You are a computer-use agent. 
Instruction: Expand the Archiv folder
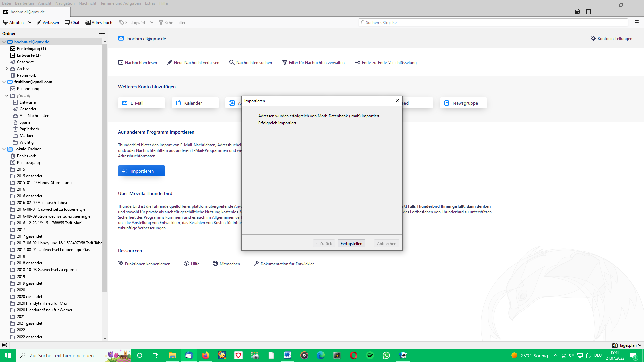tap(7, 69)
